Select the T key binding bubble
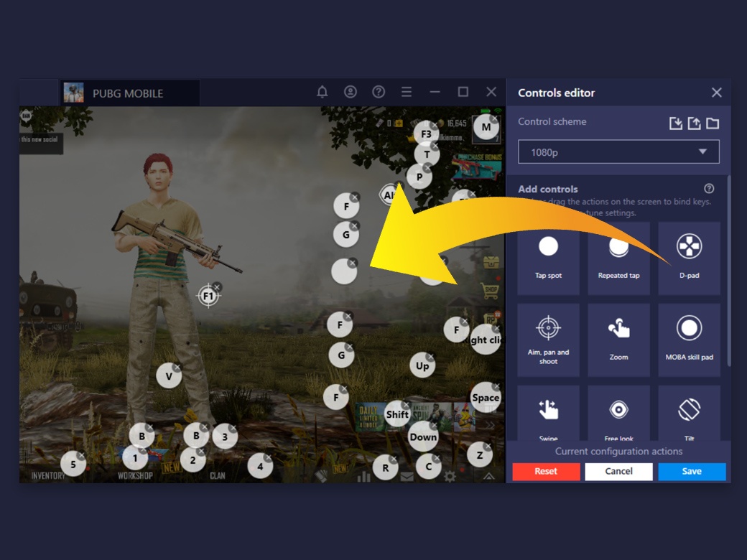Screen dimensions: 747x560 pos(427,154)
